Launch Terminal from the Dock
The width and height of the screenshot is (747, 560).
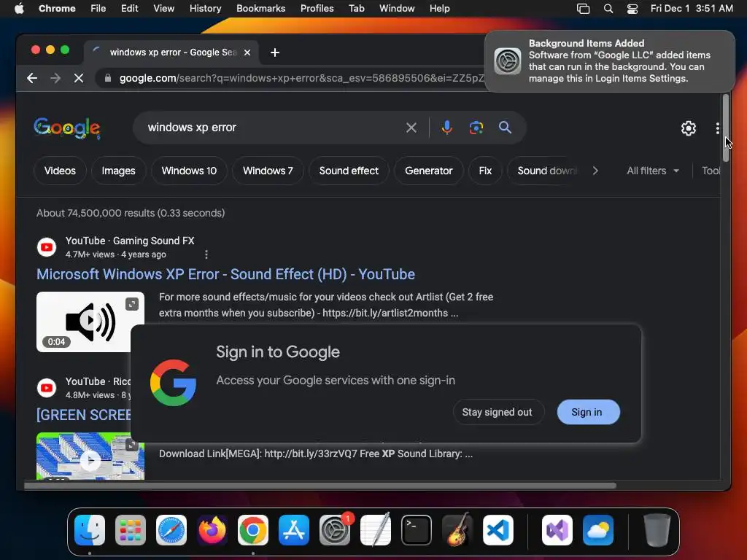click(417, 530)
